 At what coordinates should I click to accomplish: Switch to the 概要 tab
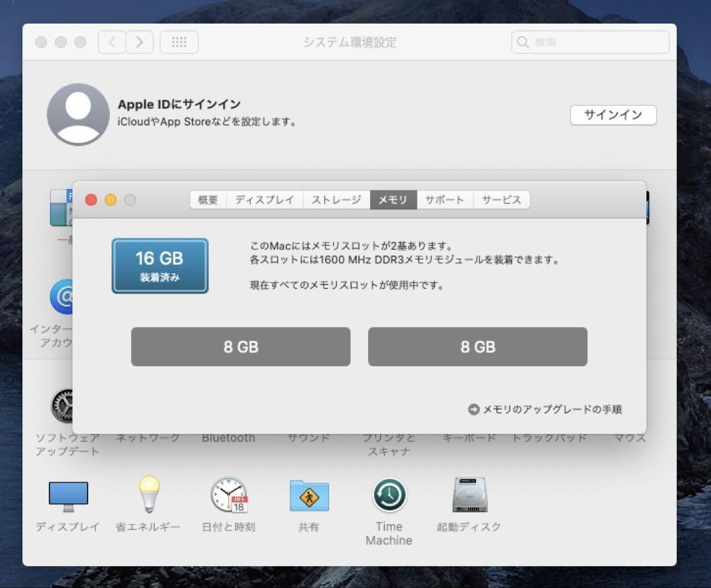point(208,200)
